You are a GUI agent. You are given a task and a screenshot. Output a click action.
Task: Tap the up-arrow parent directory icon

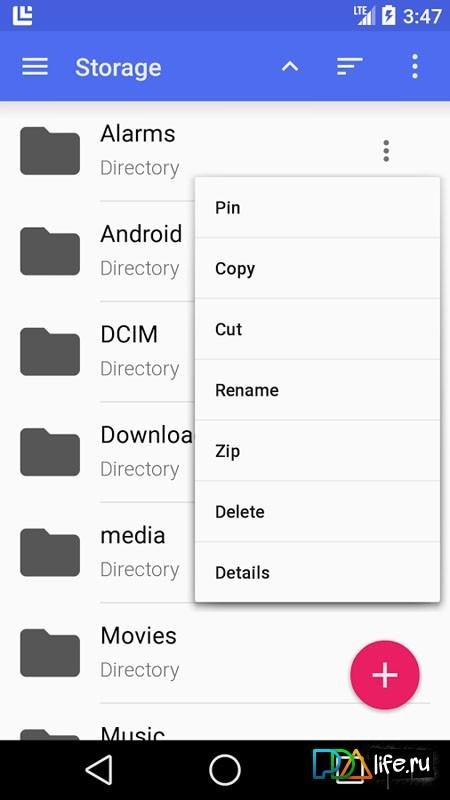[290, 66]
